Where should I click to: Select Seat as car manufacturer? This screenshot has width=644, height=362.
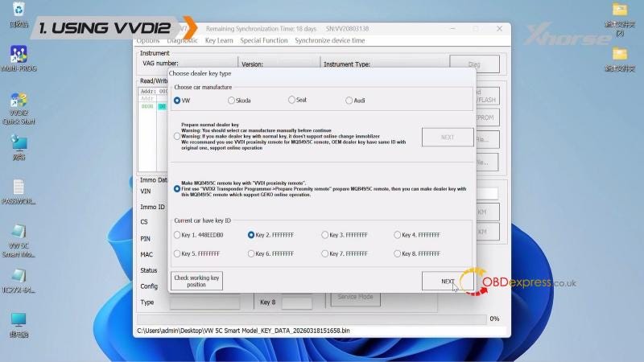click(x=291, y=100)
